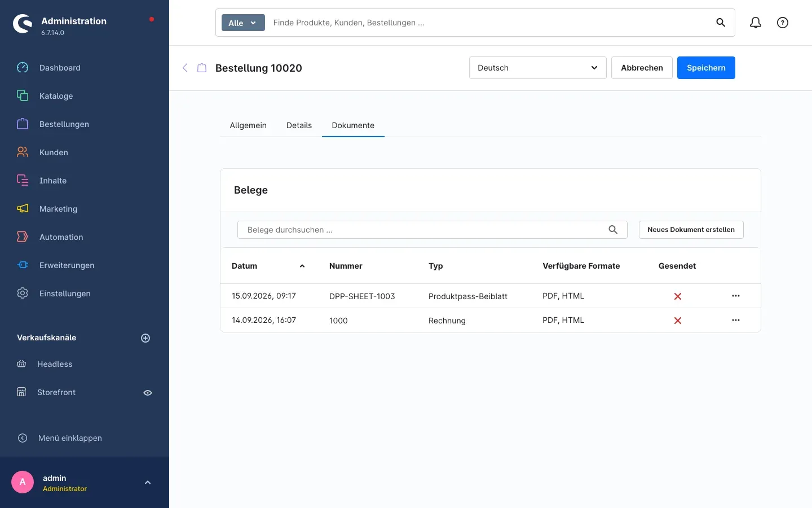
Task: Click the Einstellungen gear icon
Action: [x=23, y=294]
